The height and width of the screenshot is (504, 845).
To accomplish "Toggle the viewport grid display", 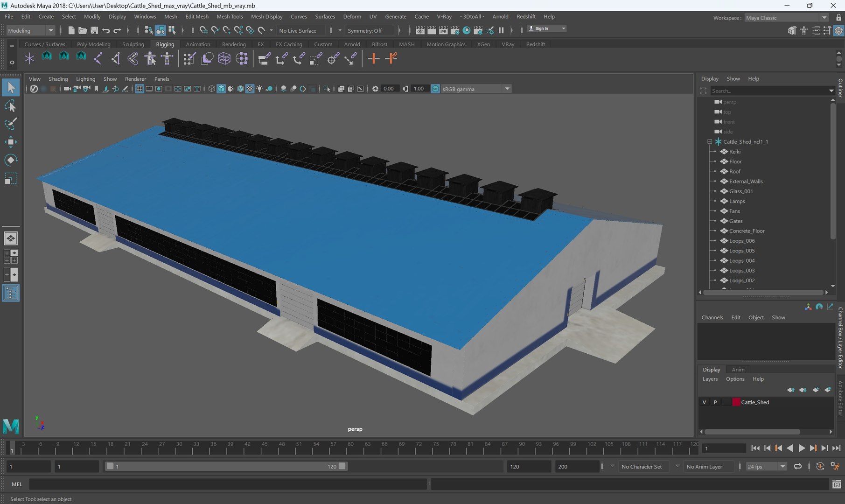I will point(139,89).
